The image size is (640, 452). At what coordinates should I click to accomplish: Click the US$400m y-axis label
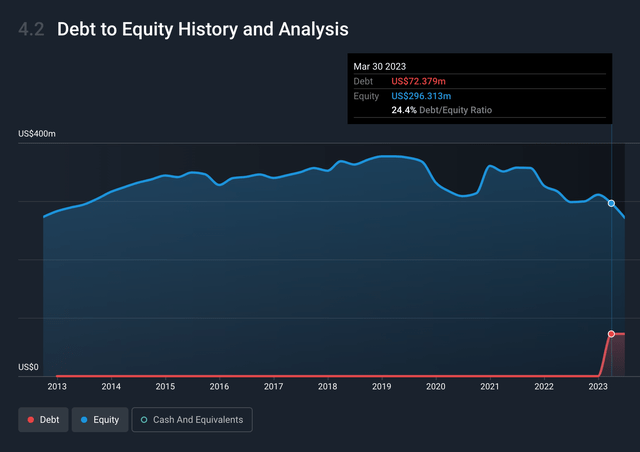point(38,134)
